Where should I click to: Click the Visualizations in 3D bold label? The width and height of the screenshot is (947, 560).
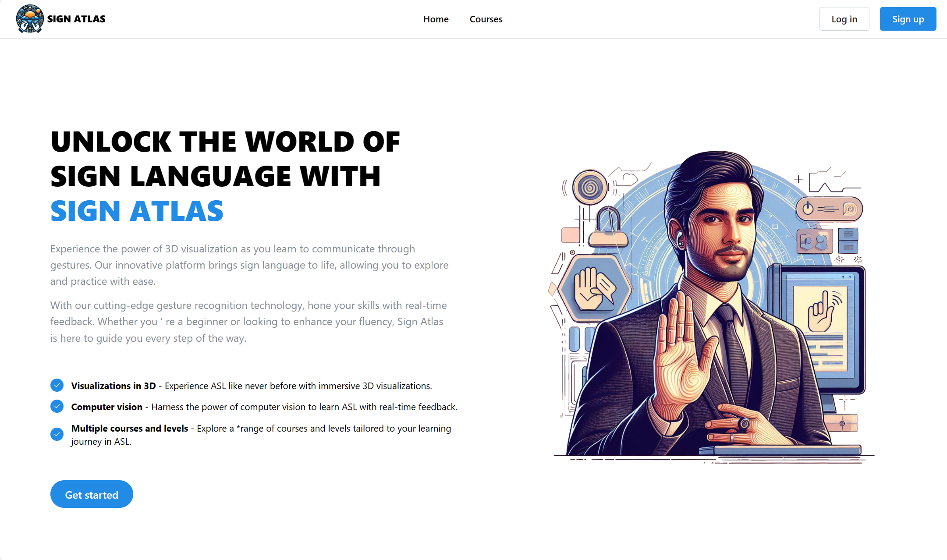click(113, 386)
